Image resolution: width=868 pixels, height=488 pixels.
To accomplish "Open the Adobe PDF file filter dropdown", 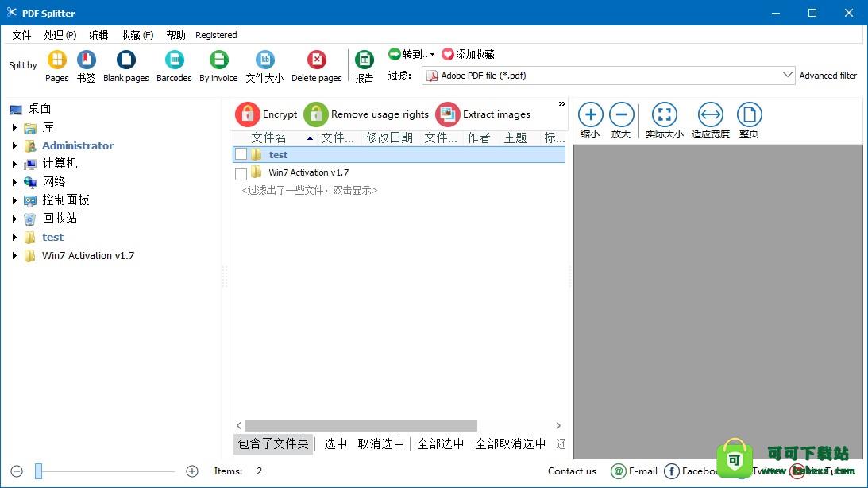I will tap(787, 76).
